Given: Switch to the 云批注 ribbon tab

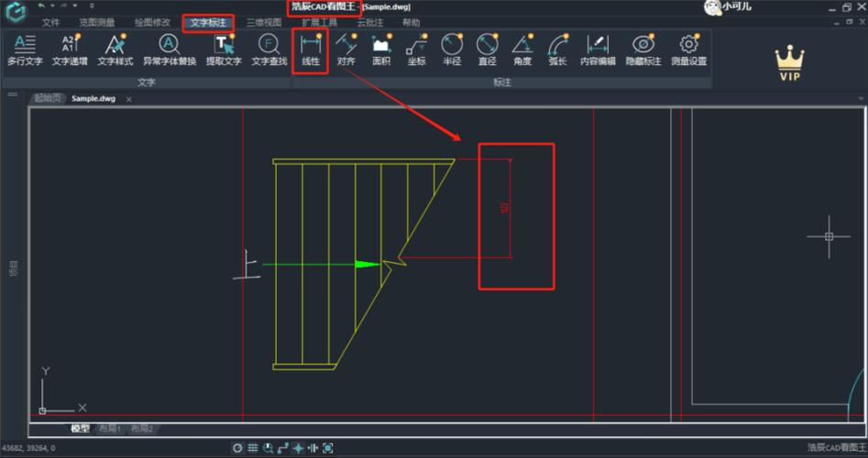Looking at the screenshot, I should 369,23.
